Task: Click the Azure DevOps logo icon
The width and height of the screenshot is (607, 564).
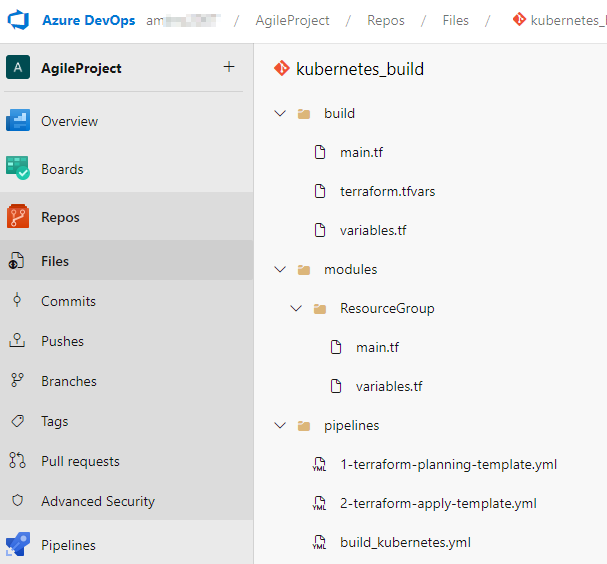Action: [x=19, y=20]
